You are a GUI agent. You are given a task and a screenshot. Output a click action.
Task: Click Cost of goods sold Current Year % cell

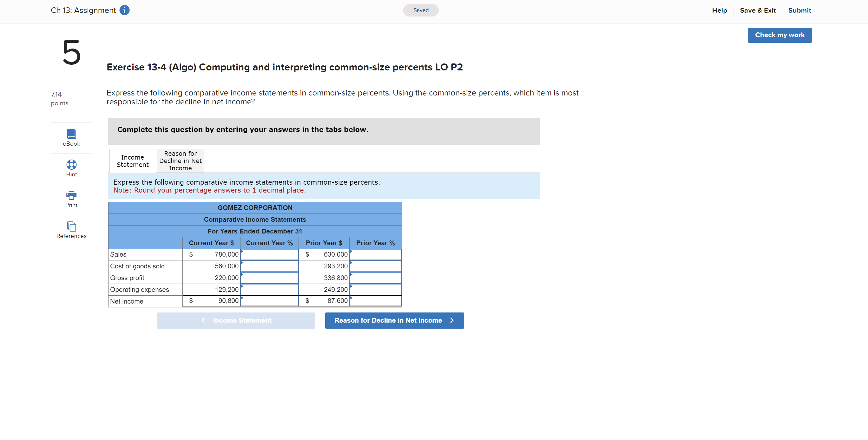269,266
